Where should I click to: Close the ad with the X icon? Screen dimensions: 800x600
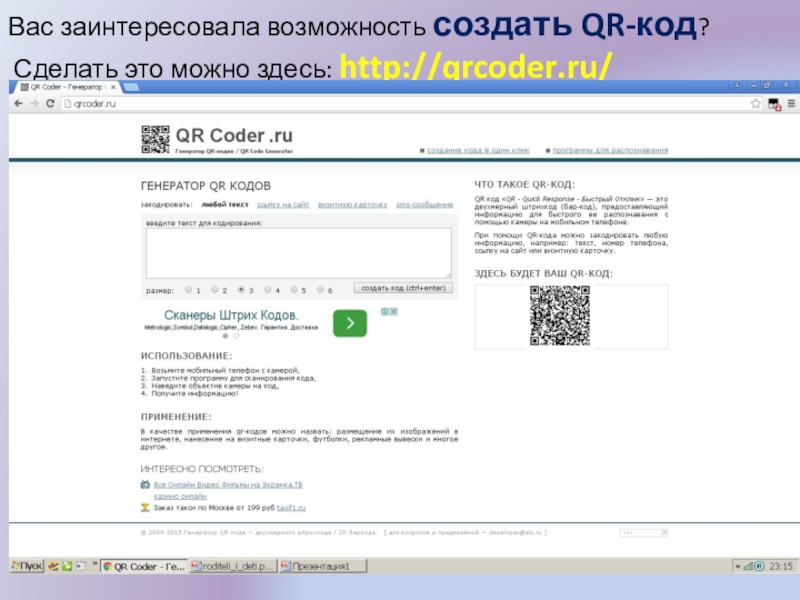(x=394, y=312)
